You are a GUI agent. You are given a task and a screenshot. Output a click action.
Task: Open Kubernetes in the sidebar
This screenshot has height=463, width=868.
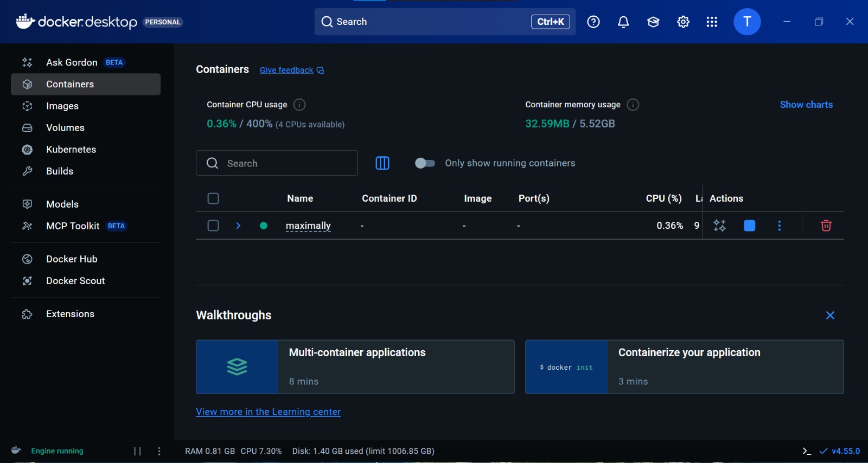click(x=86, y=149)
